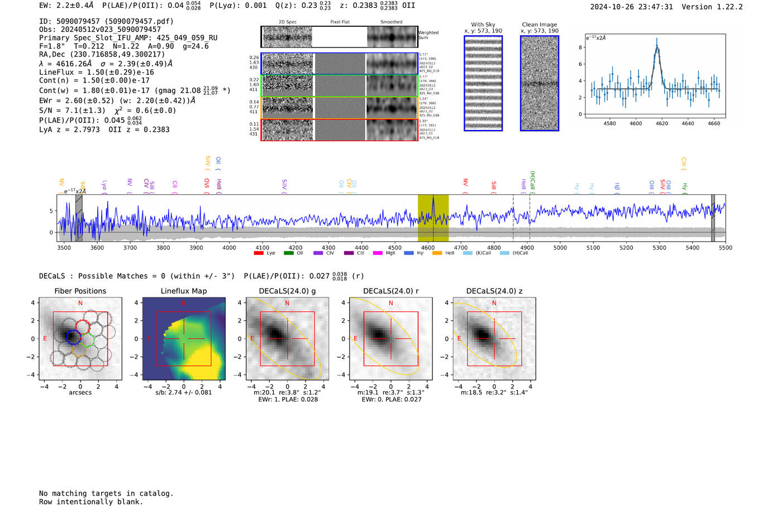
Task: Open the Clean Image thumbnail
Action: 540,83
